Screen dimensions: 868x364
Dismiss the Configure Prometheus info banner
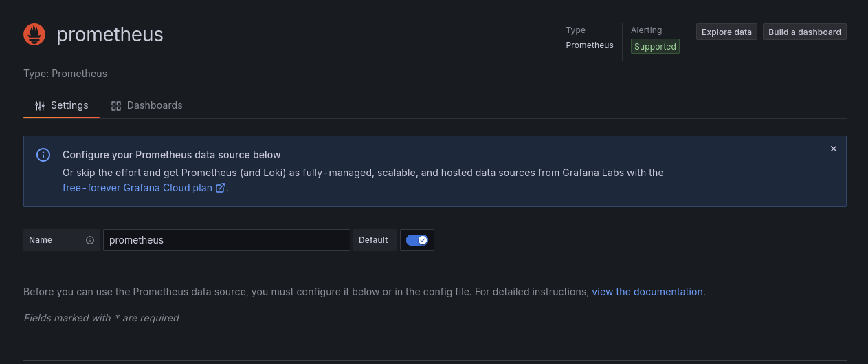pyautogui.click(x=833, y=149)
